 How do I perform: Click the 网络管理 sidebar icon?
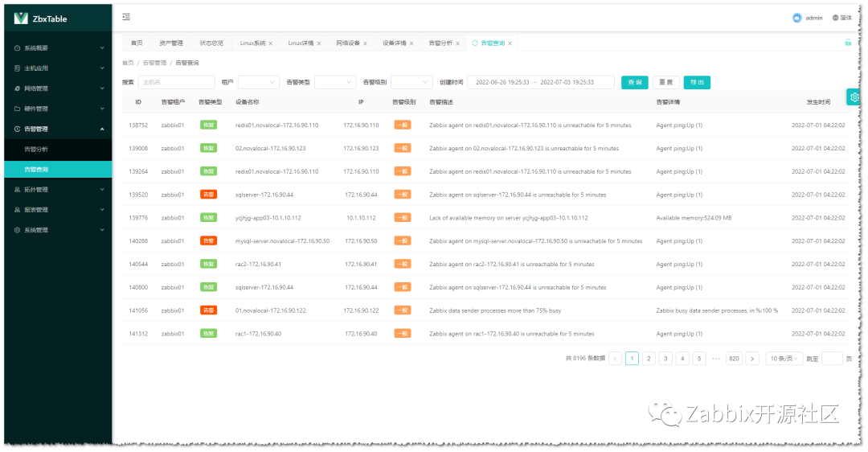click(x=17, y=88)
